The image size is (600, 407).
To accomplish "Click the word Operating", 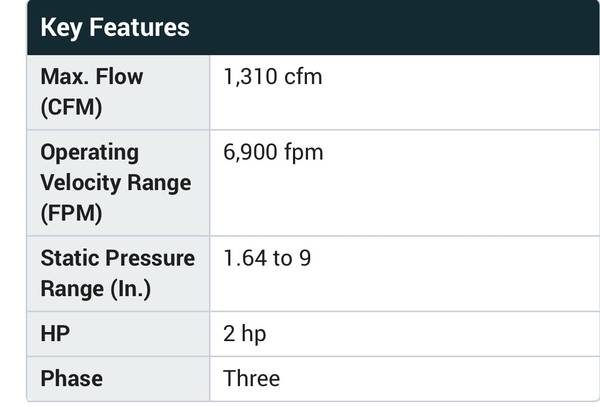I will click(89, 153).
